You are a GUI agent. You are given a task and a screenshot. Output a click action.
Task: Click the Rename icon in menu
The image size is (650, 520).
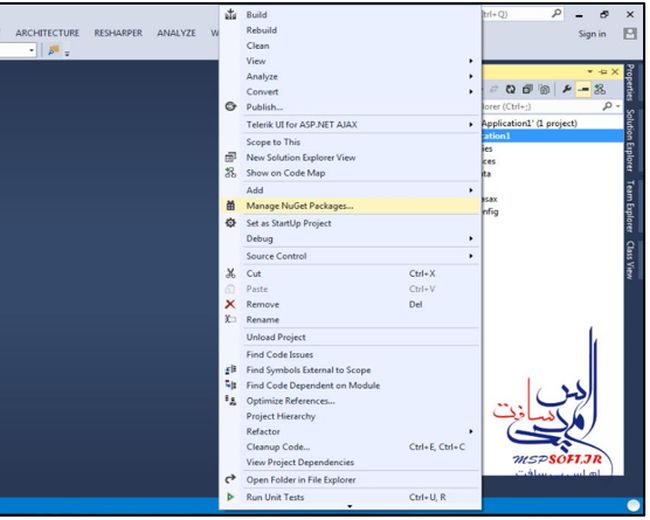(230, 319)
